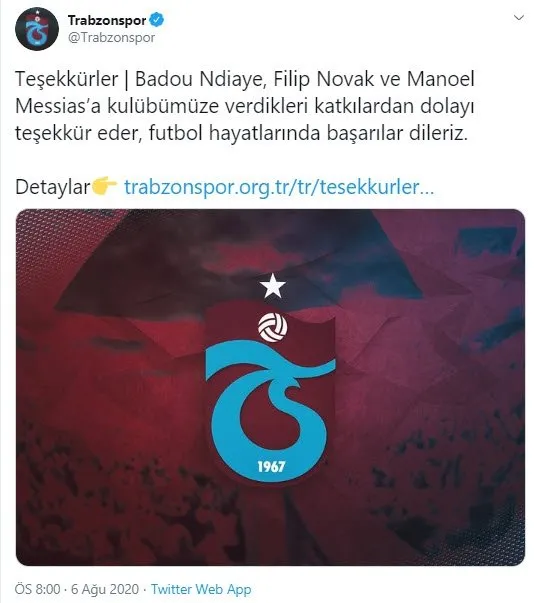Open the tweet time ÖS 8:00

[38, 589]
